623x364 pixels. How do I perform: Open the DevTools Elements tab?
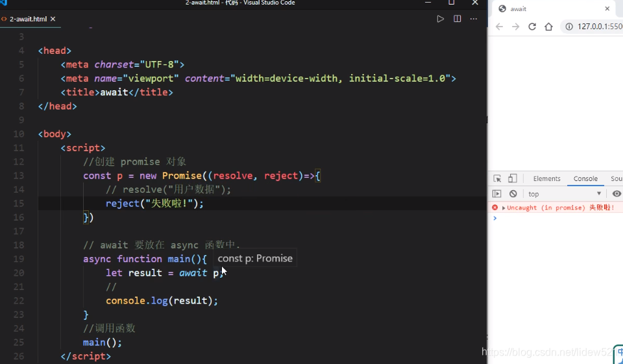(x=546, y=179)
